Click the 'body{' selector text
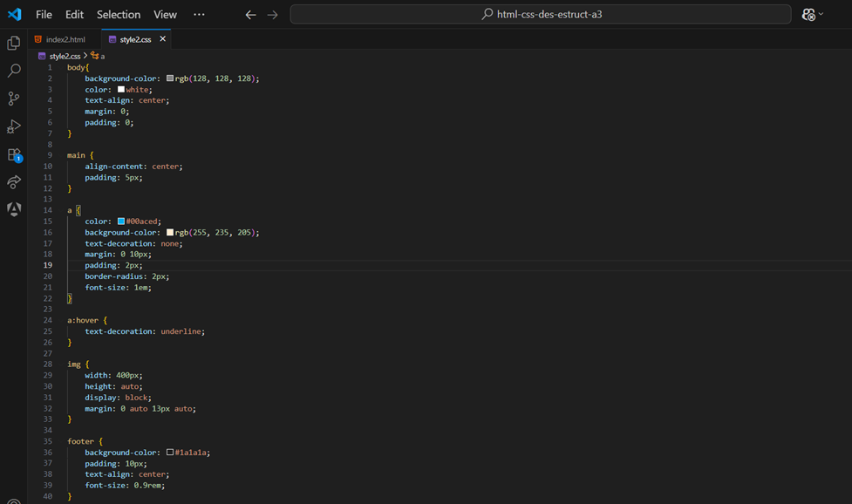 pyautogui.click(x=78, y=67)
